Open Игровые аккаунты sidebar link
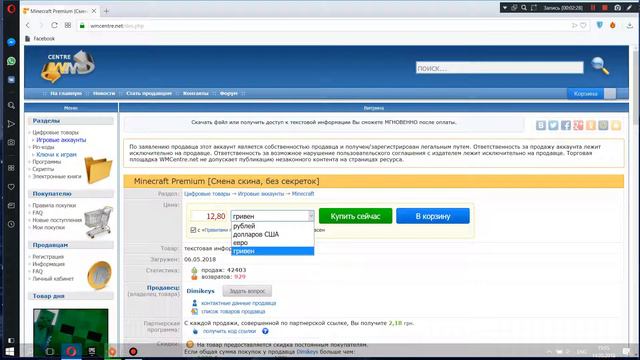The width and height of the screenshot is (640, 360). click(61, 140)
